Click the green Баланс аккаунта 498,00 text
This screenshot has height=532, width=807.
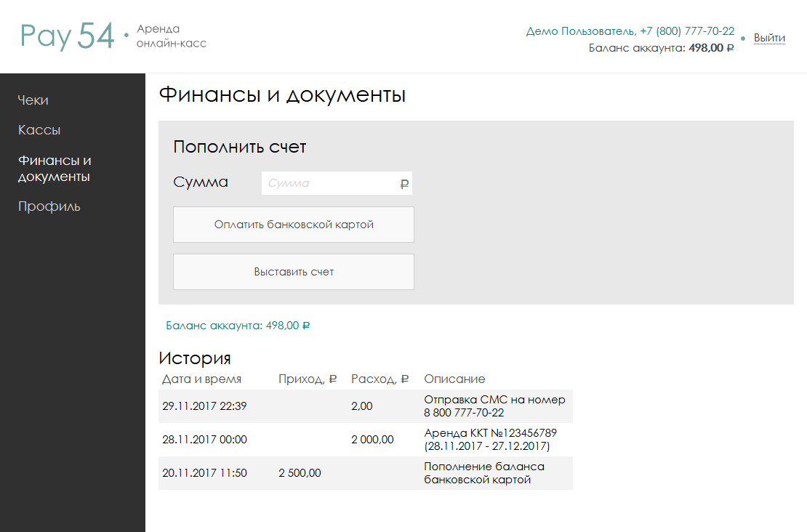[238, 326]
